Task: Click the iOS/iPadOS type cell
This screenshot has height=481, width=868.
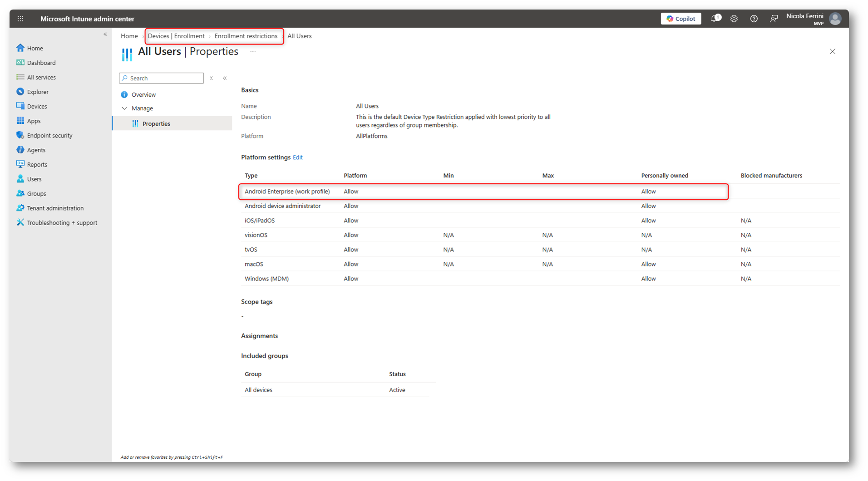Action: 260,221
